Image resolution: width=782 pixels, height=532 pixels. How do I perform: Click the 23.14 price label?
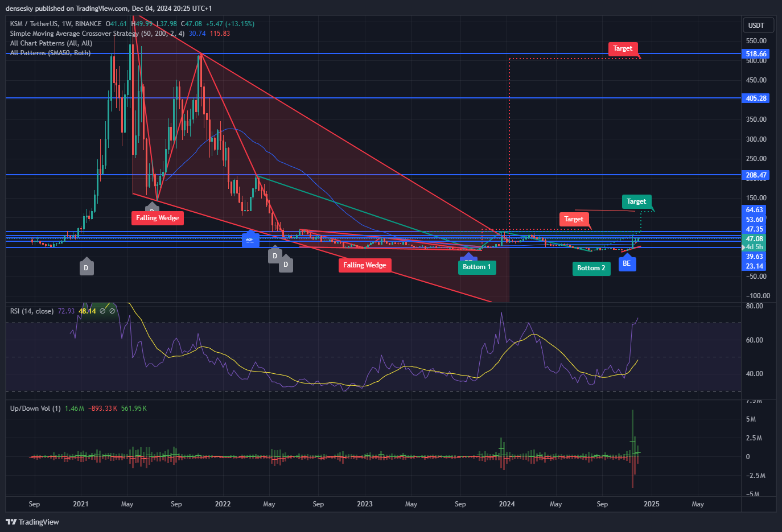pyautogui.click(x=755, y=266)
